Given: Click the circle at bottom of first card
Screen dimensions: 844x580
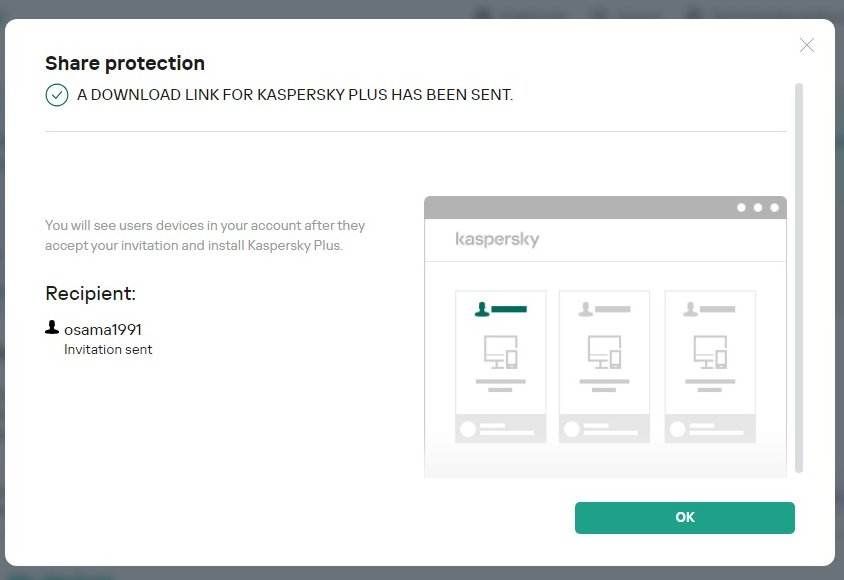Looking at the screenshot, I should pos(467,429).
